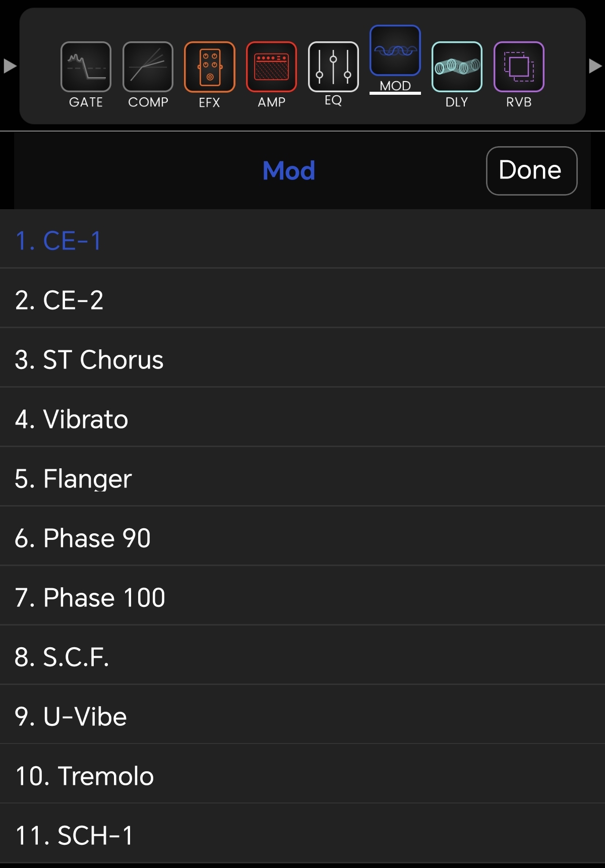Click the right arrow of signal chain
Viewport: 605px width, 868px height.
coord(595,66)
